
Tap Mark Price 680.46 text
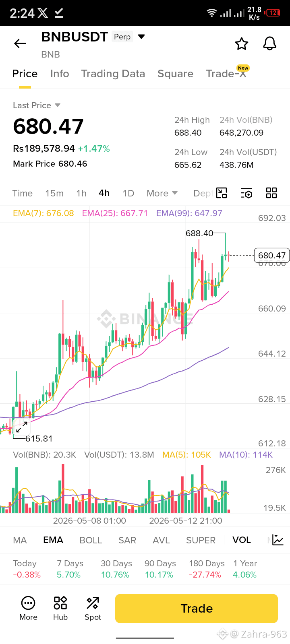(50, 164)
